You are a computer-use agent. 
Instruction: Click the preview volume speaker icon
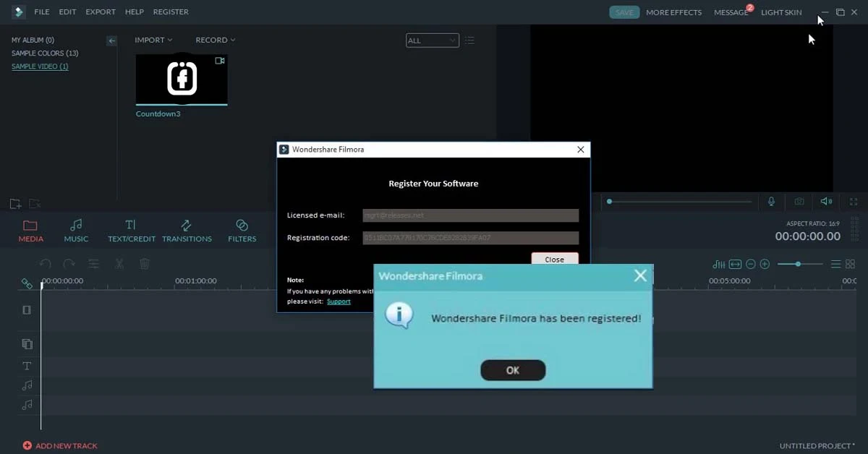(826, 202)
